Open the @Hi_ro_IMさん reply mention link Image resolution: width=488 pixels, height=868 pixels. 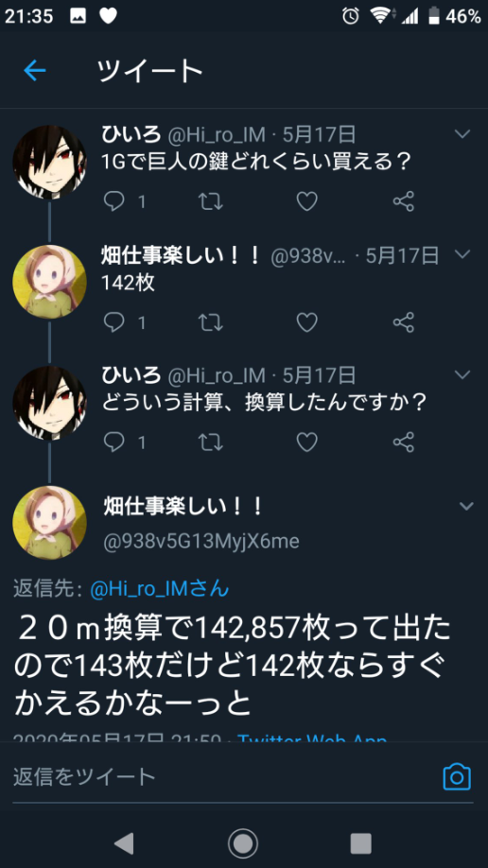click(x=160, y=589)
